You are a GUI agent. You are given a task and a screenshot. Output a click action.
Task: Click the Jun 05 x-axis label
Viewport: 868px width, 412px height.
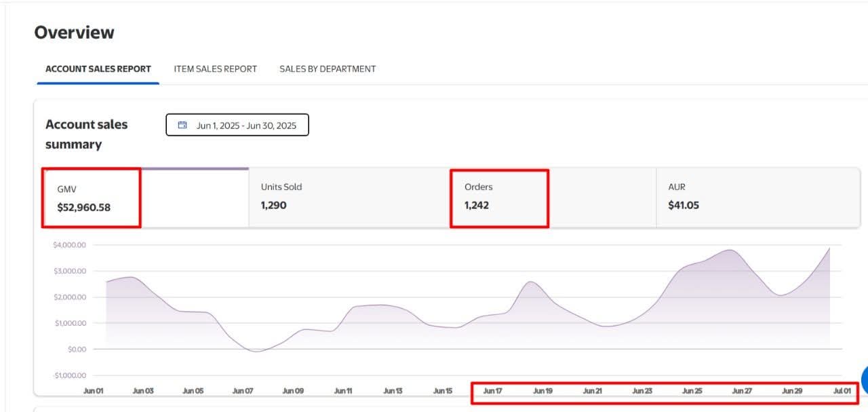point(193,391)
